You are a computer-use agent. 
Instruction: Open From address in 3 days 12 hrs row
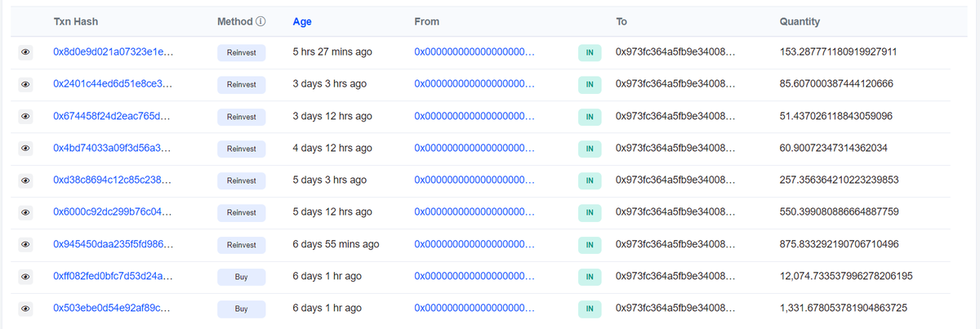coord(474,116)
